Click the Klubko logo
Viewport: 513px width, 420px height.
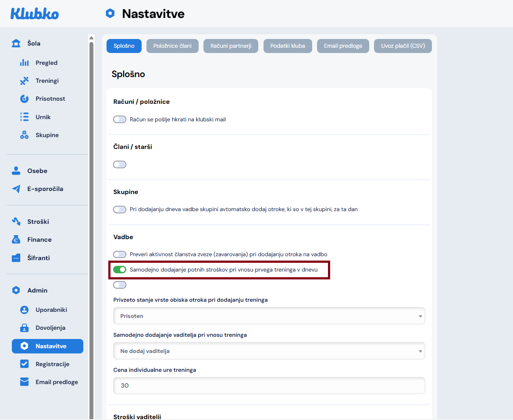click(x=35, y=14)
